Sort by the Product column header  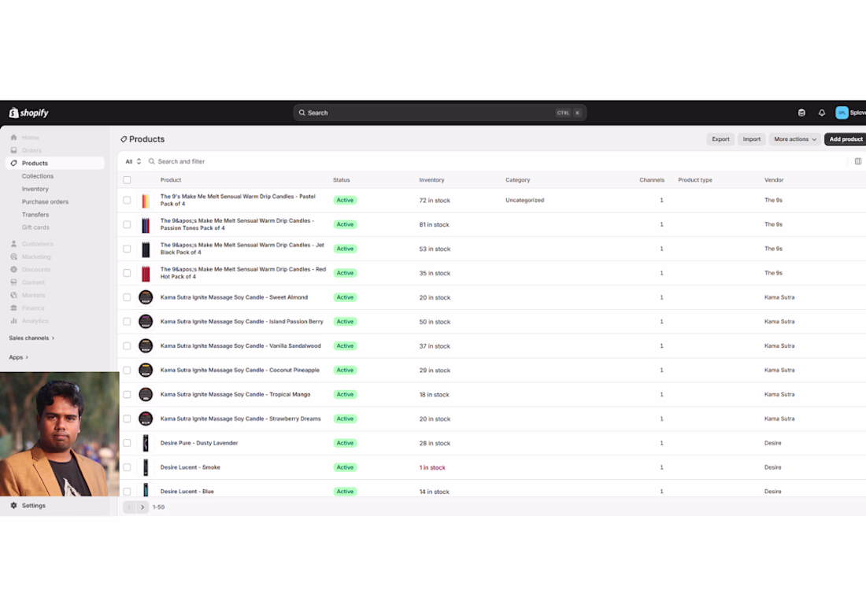pos(171,180)
